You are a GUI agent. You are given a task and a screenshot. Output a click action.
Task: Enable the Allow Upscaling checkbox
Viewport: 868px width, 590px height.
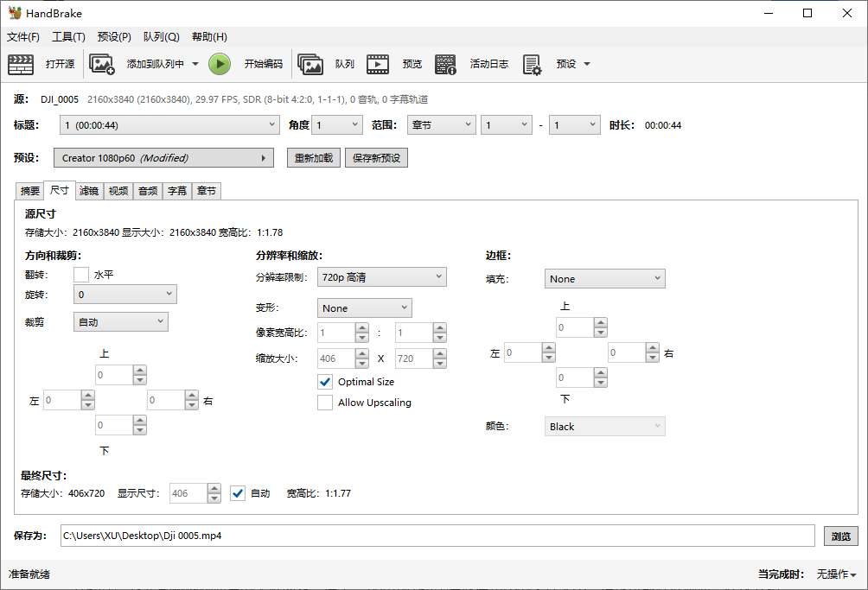325,403
